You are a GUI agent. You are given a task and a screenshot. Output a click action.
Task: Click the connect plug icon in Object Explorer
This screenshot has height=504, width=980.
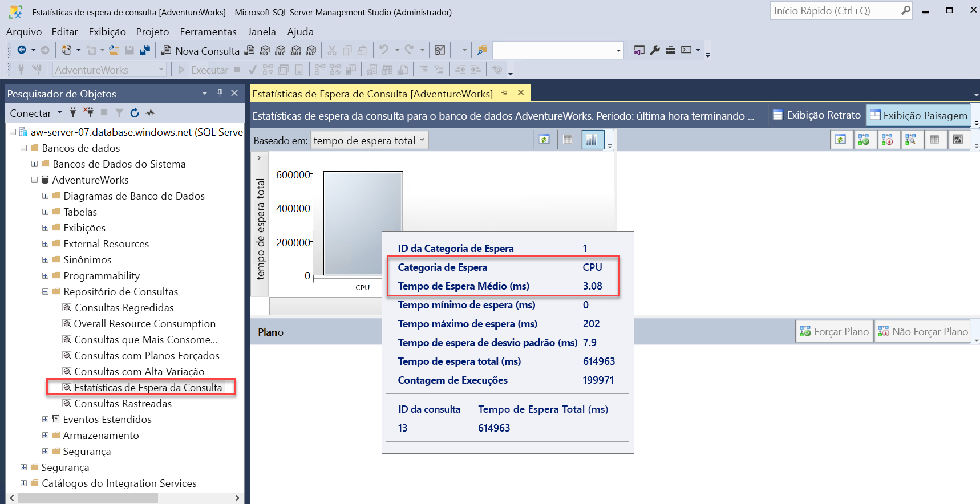pos(73,113)
